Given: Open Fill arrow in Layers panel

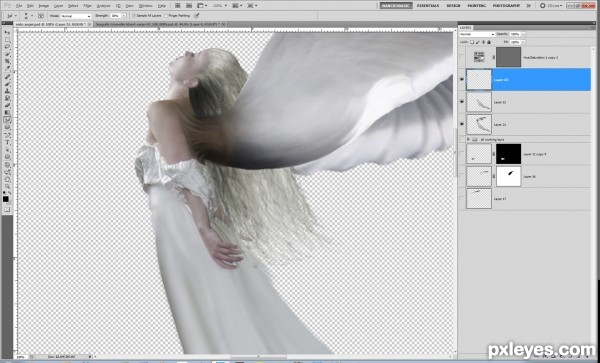Looking at the screenshot, I should pyautogui.click(x=523, y=42).
